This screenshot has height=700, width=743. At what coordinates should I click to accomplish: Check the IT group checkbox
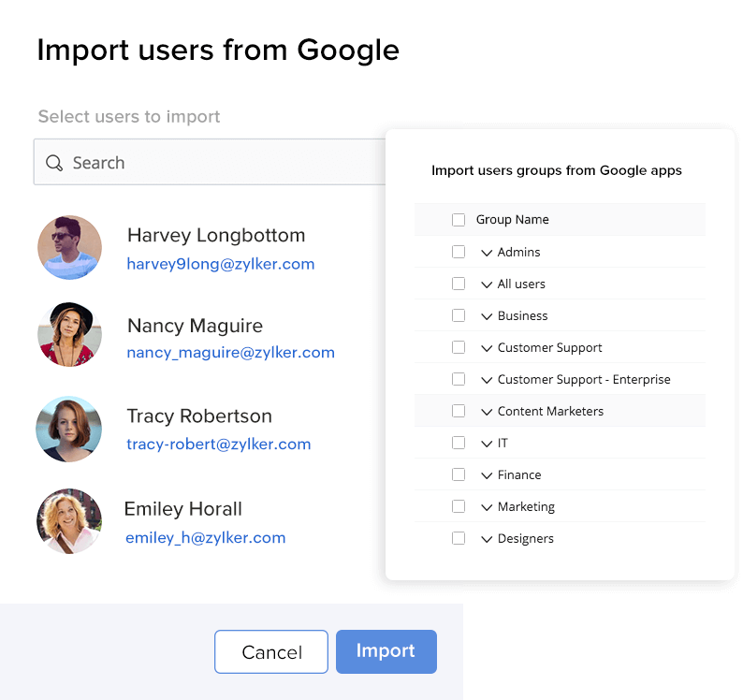click(x=459, y=443)
